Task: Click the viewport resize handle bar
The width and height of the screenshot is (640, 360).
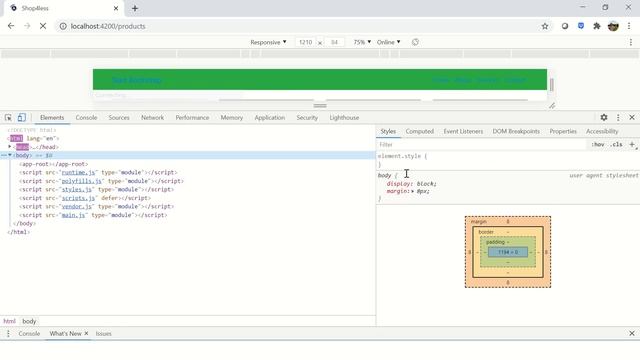Action: (x=320, y=106)
